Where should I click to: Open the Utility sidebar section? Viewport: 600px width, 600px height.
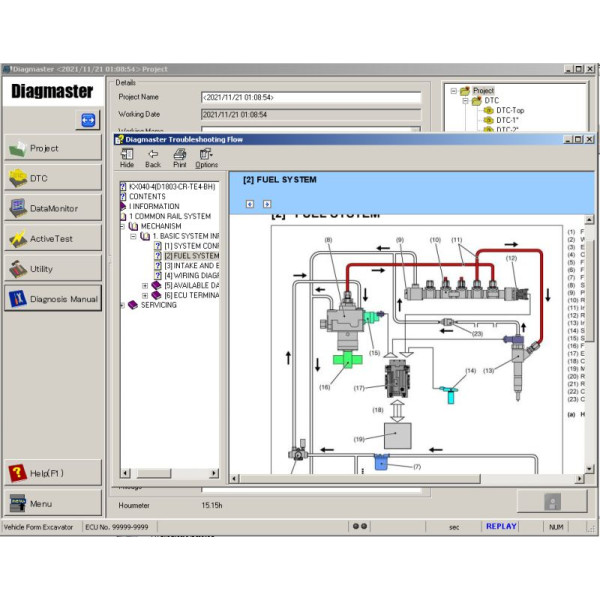[x=52, y=269]
